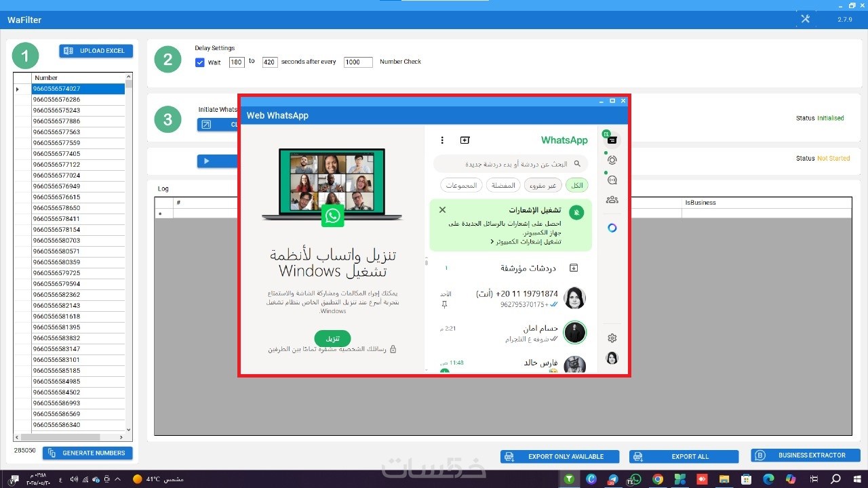Open Windows Task View button

click(x=812, y=479)
